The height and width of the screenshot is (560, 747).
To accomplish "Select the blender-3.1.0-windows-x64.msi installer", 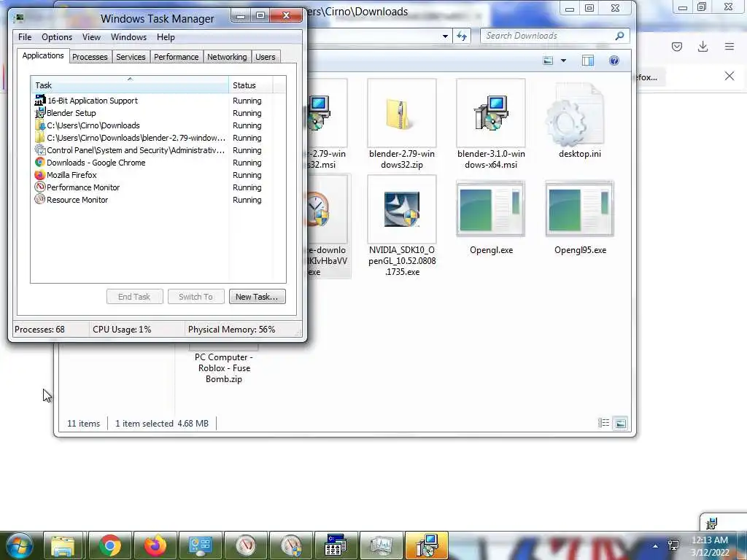I will (491, 125).
